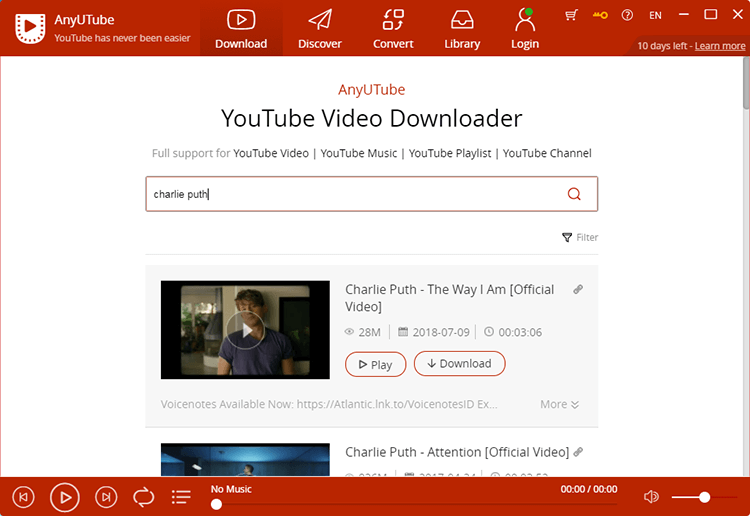Skip to previous track

[23, 497]
